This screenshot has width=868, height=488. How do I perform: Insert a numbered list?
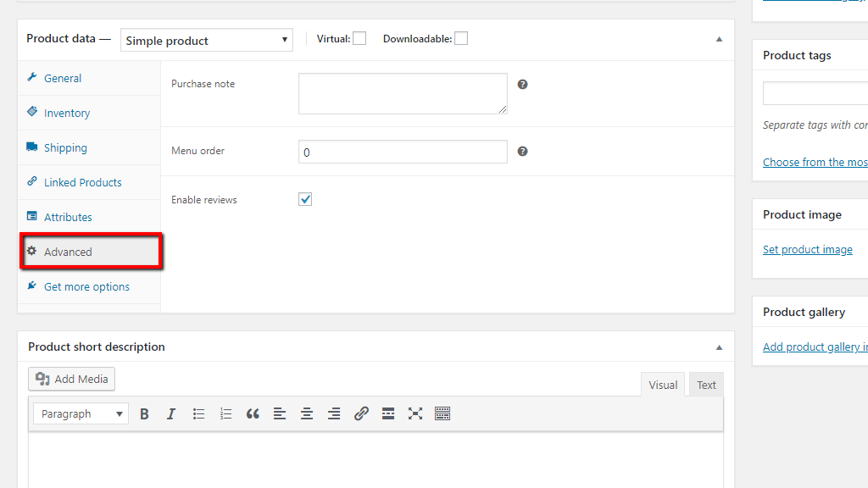[225, 413]
